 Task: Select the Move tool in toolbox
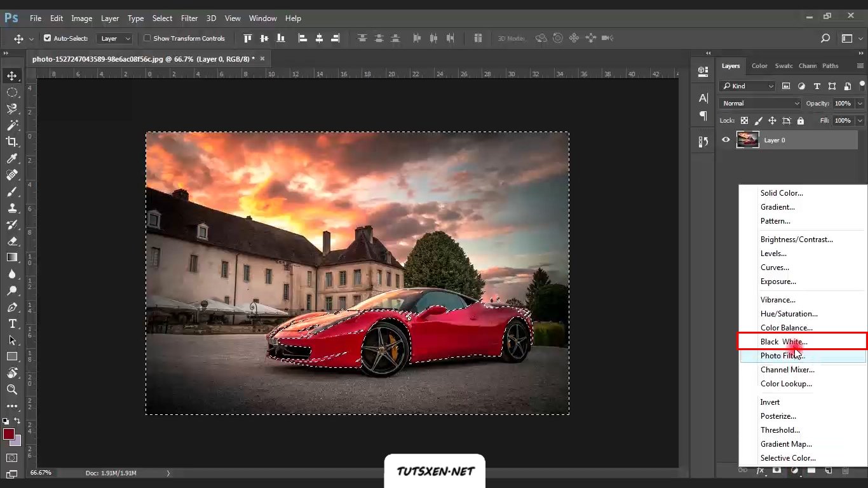tap(12, 76)
